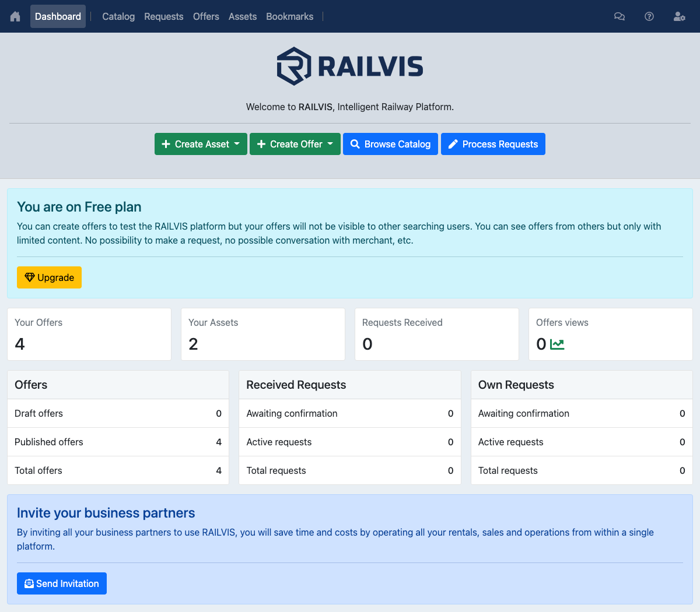
Task: Open the Assets menu item
Action: pyautogui.click(x=243, y=16)
